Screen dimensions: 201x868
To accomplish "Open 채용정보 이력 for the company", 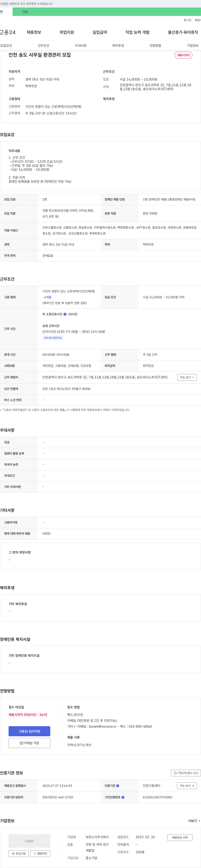I will pyautogui.click(x=180, y=837).
